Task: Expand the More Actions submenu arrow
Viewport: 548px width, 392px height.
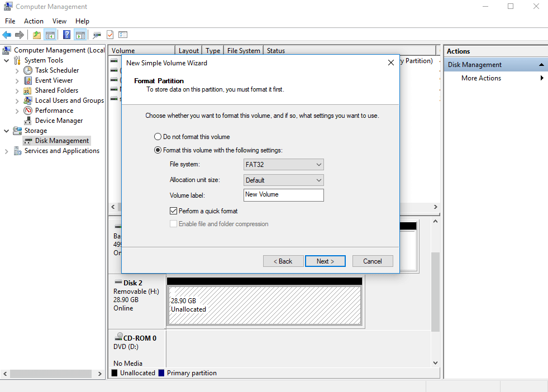Action: pyautogui.click(x=542, y=78)
